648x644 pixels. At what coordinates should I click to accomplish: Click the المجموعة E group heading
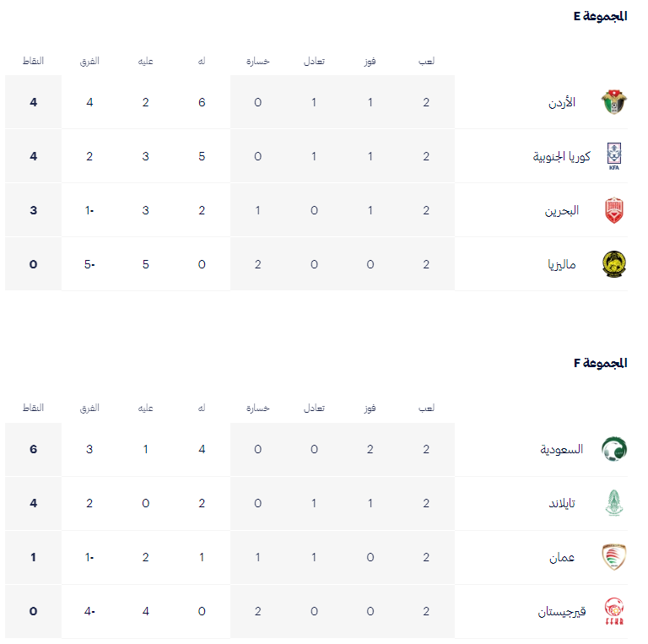(x=600, y=16)
